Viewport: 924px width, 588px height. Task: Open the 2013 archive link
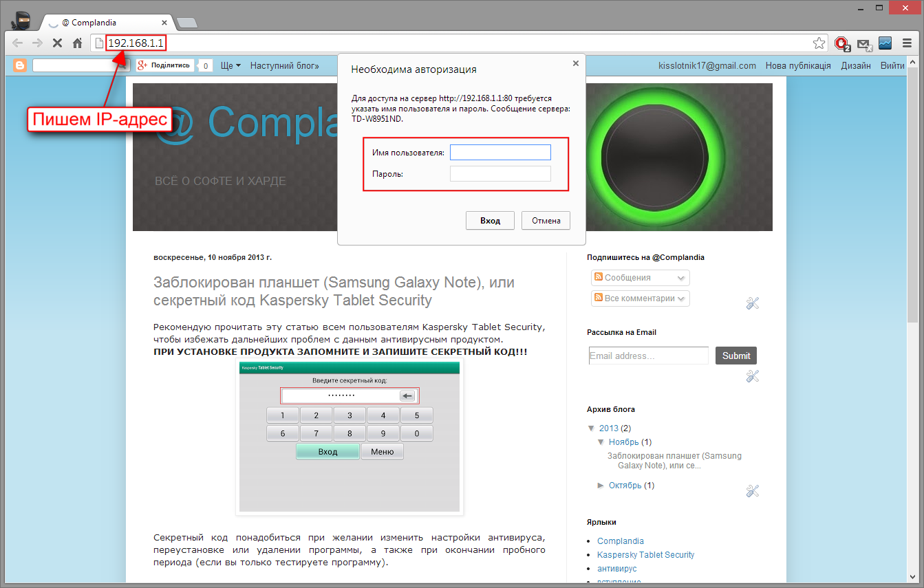(609, 428)
